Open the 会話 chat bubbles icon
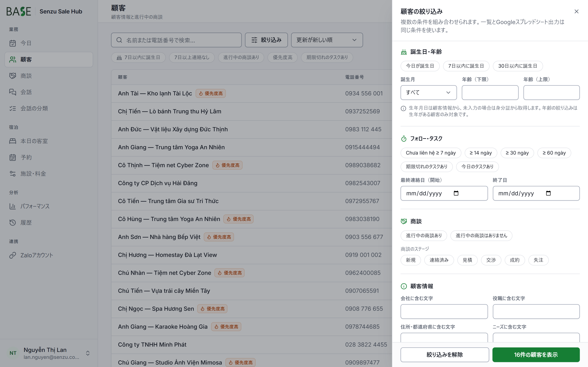 click(x=13, y=92)
